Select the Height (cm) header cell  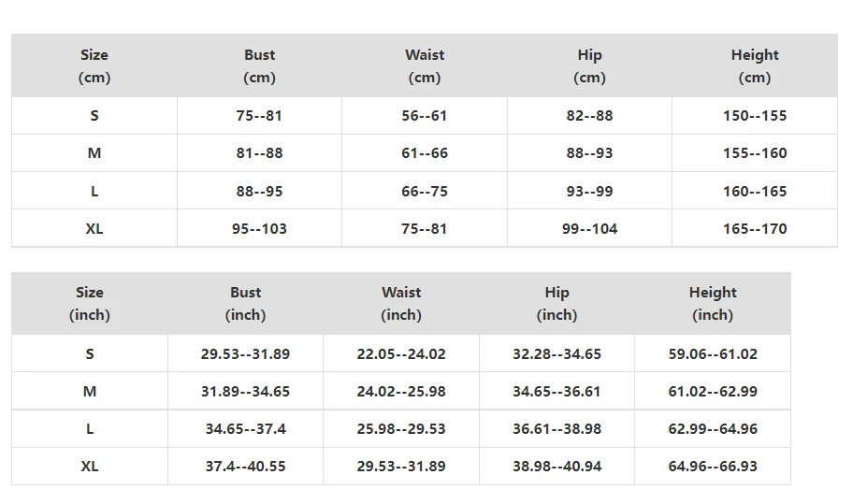(755, 66)
